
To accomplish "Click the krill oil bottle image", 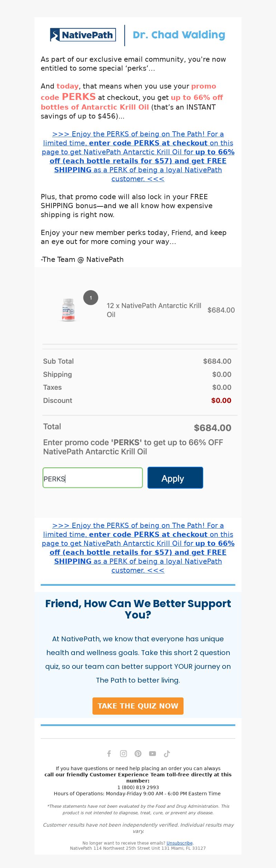I will (x=68, y=310).
